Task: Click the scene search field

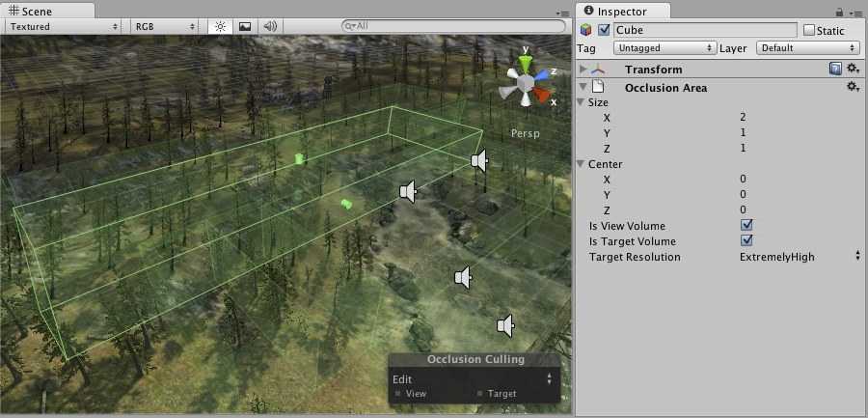Action: click(x=454, y=26)
